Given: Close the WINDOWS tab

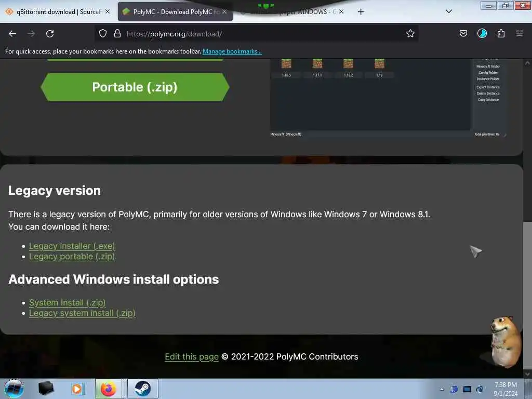Looking at the screenshot, I should point(341,12).
